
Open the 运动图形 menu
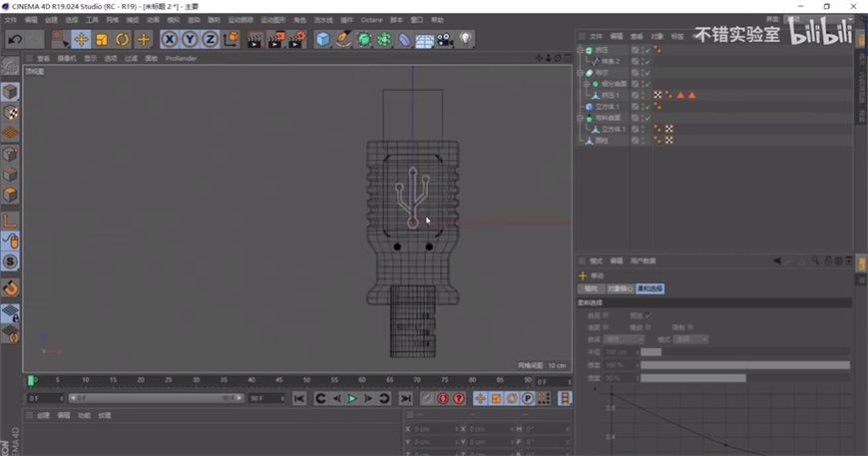click(x=273, y=20)
